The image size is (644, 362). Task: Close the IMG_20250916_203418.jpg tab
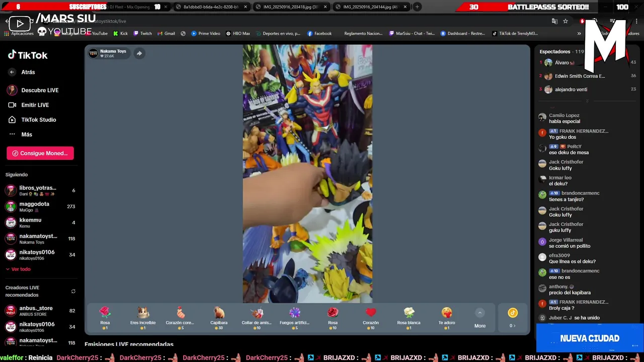tap(325, 7)
